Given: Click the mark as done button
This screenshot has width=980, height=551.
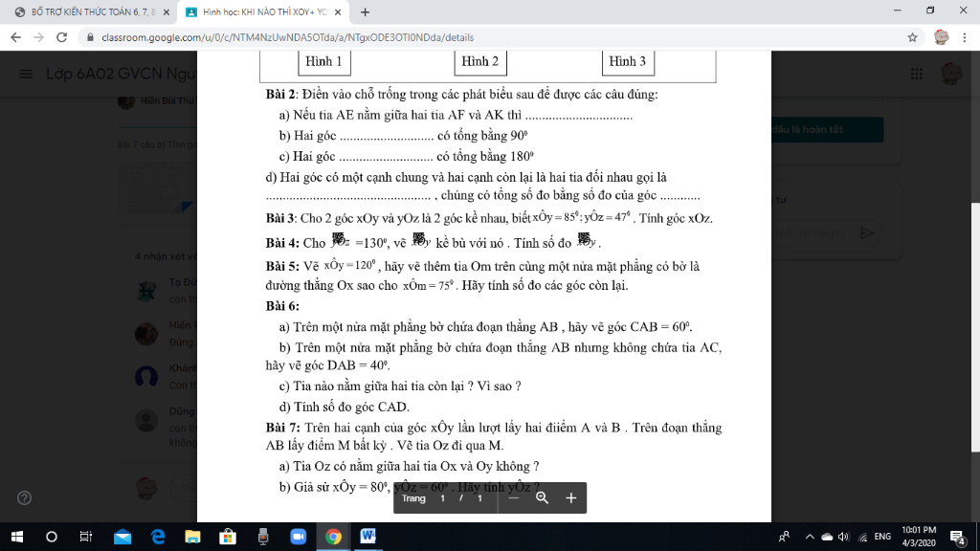Looking at the screenshot, I should (x=827, y=129).
